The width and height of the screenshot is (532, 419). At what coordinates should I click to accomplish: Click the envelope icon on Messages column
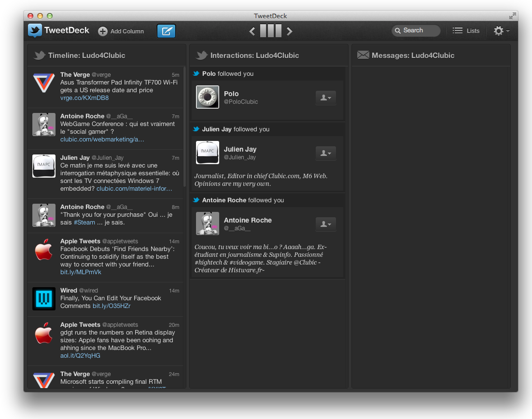pyautogui.click(x=363, y=55)
